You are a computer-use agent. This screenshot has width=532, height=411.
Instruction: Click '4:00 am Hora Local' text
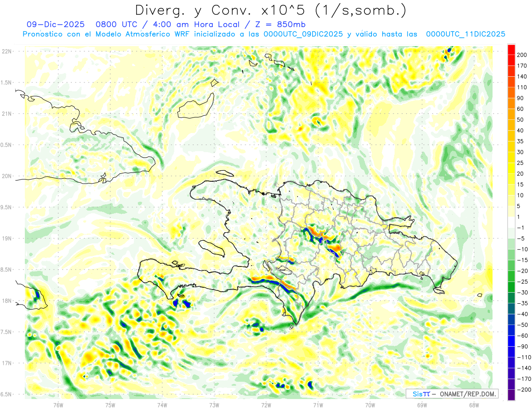tap(195, 24)
